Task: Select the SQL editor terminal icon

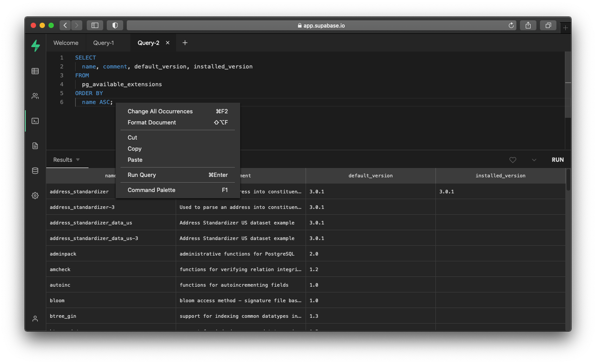Action: click(x=35, y=121)
